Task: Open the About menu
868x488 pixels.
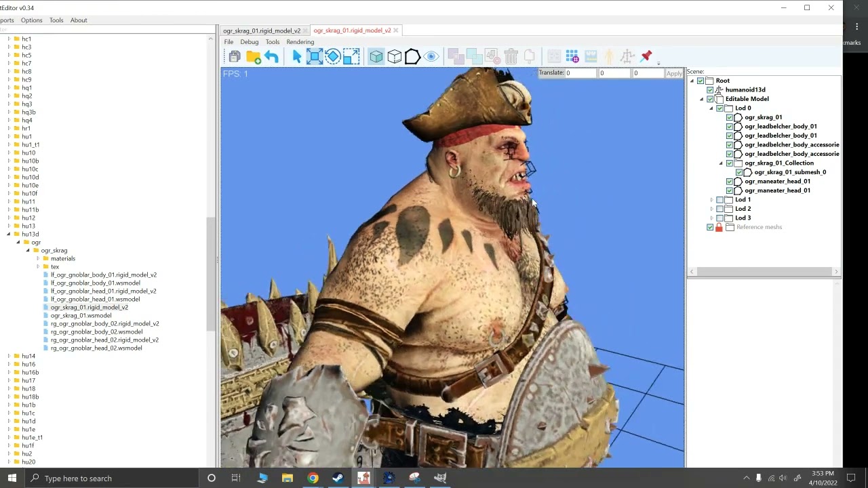Action: [x=79, y=20]
